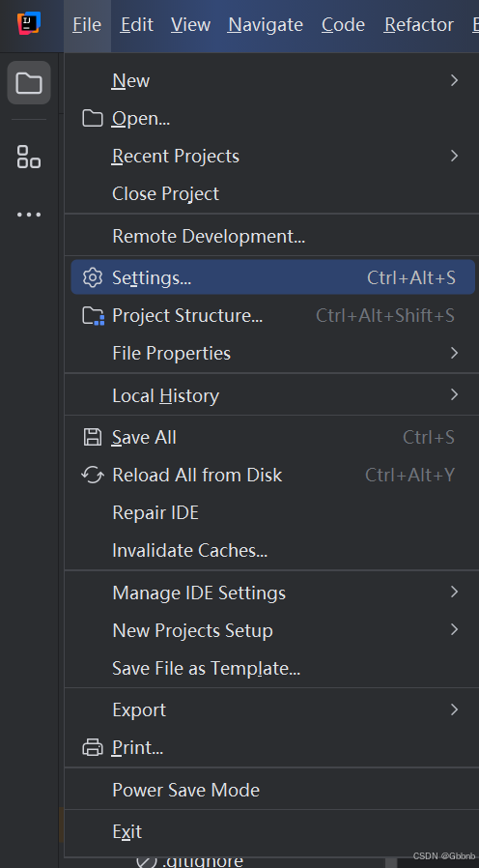Click the gear icon next to Settings
Image resolution: width=479 pixels, height=868 pixels.
(x=93, y=277)
